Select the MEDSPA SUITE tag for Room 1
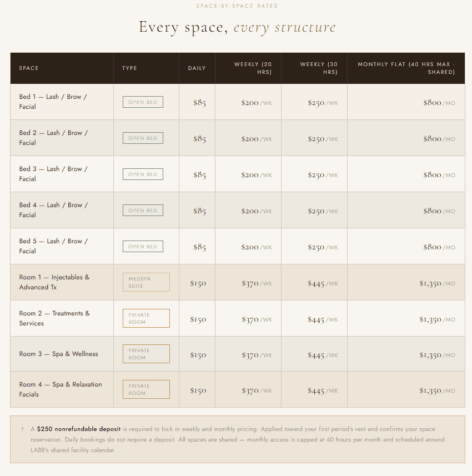472x476 pixels. (x=146, y=282)
